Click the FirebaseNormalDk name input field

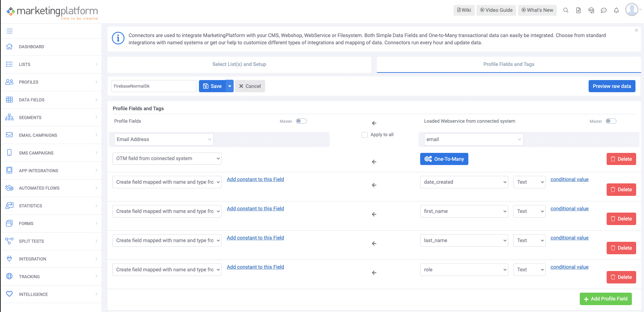point(154,86)
